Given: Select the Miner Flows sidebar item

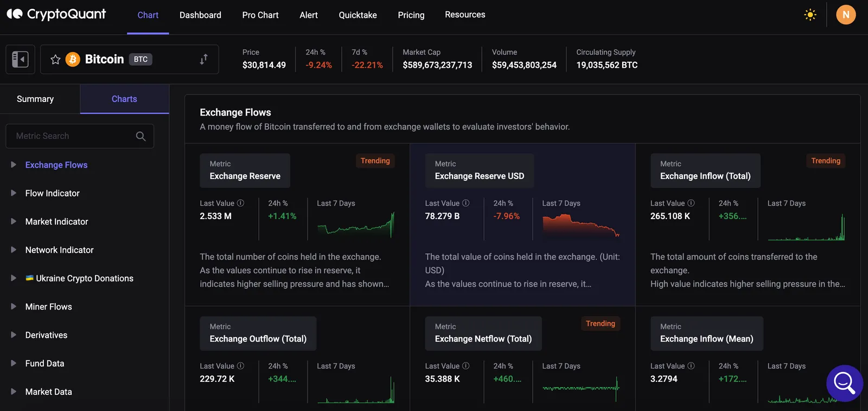Looking at the screenshot, I should tap(49, 306).
